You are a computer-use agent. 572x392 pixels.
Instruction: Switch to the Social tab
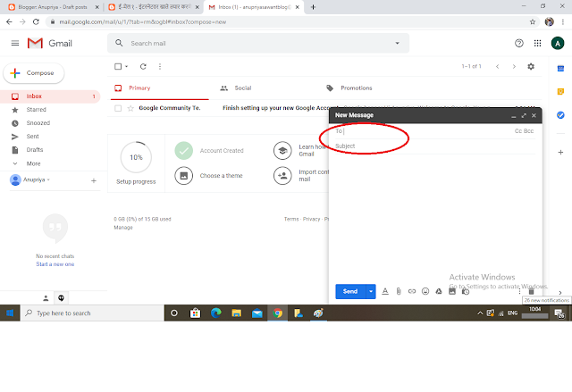(x=236, y=88)
